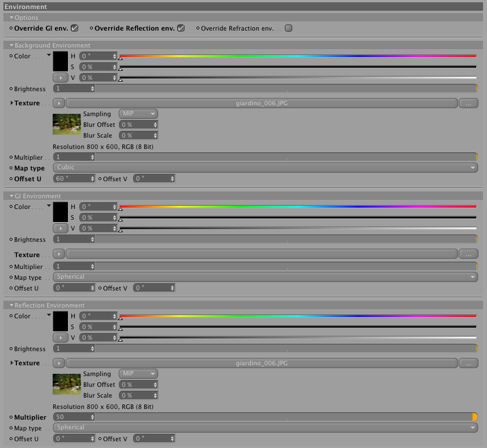Click Background Hue H value field
The height and width of the screenshot is (448, 487).
[x=98, y=56]
